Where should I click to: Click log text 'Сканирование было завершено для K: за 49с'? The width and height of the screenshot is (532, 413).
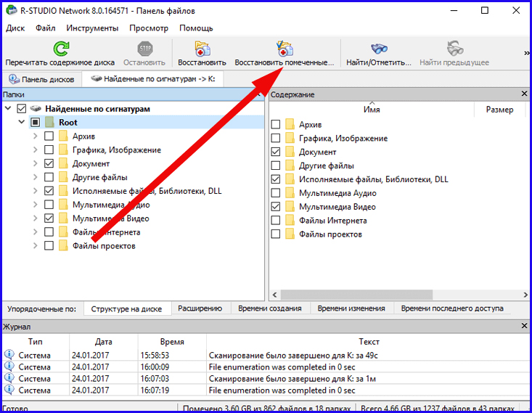click(293, 356)
